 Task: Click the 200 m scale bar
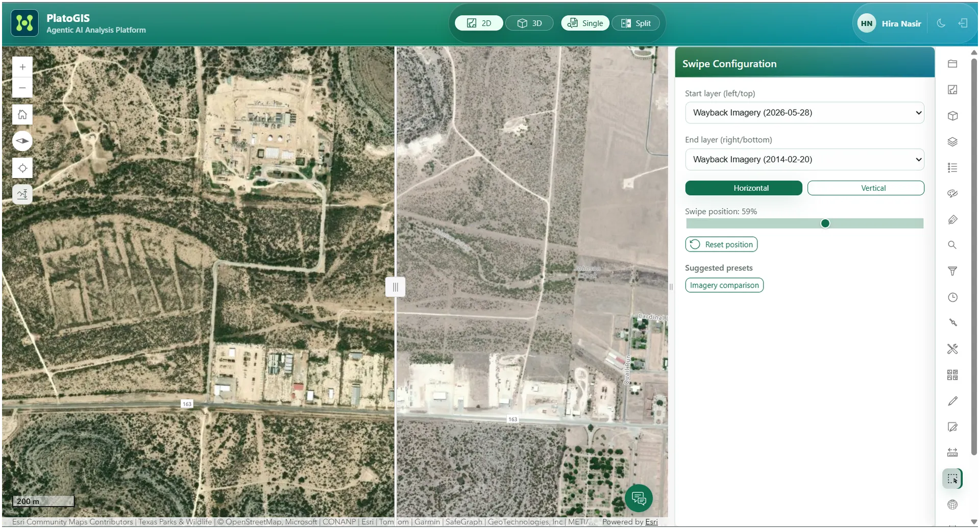[x=43, y=501]
